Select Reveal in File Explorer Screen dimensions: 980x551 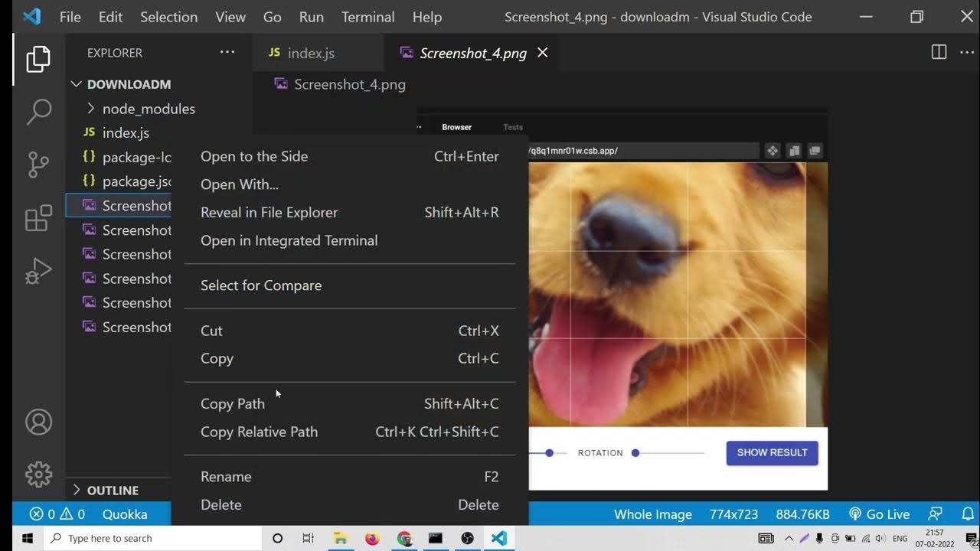tap(269, 212)
